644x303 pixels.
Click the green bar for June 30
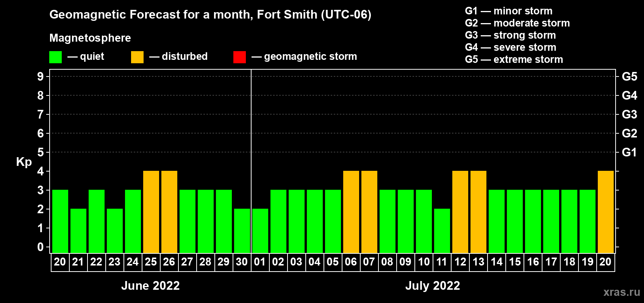tap(242, 231)
